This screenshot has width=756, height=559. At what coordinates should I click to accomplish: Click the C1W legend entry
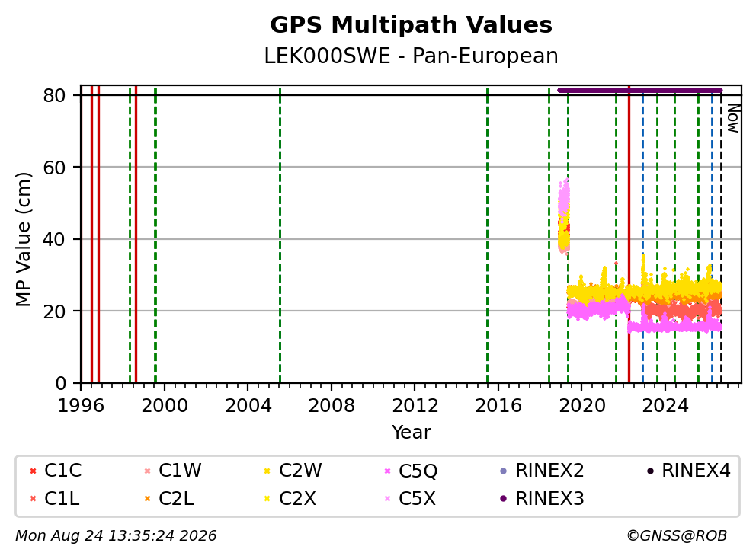point(172,471)
